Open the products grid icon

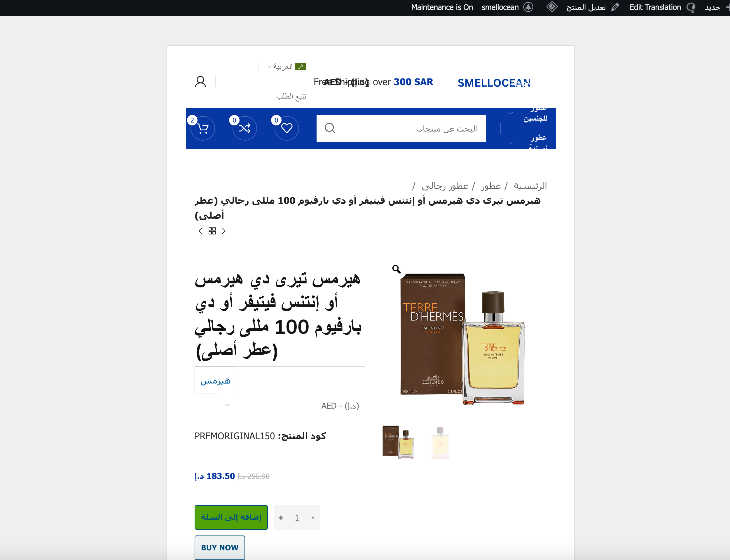[212, 231]
